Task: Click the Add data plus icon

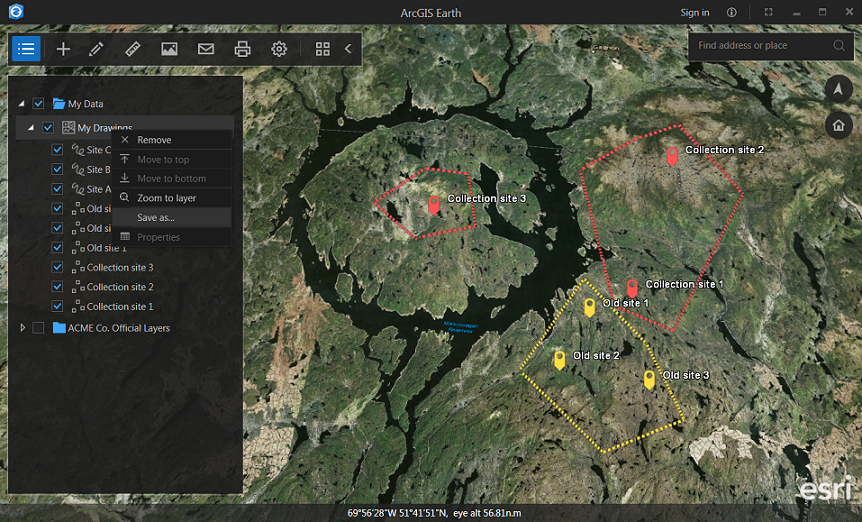Action: pyautogui.click(x=63, y=49)
